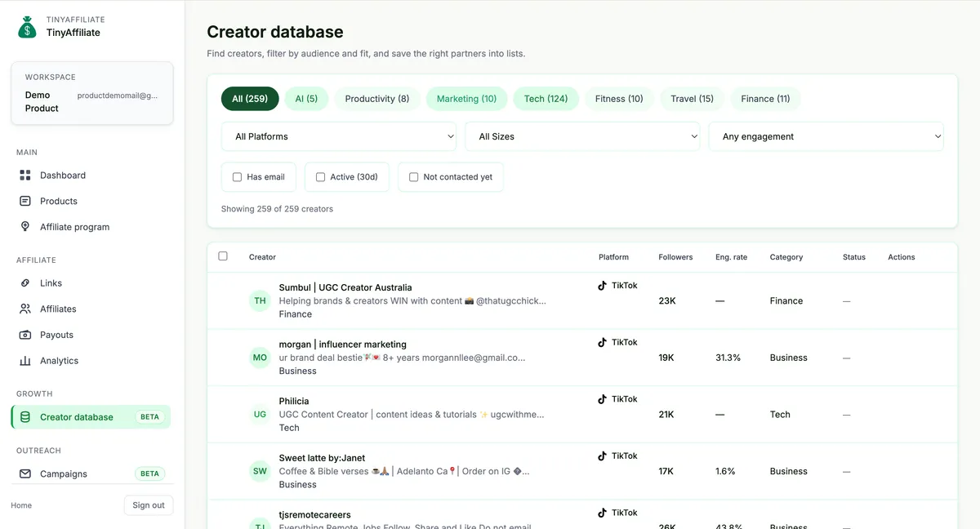Select the Fitness (10) category pill
The height and width of the screenshot is (529, 980).
pos(619,99)
